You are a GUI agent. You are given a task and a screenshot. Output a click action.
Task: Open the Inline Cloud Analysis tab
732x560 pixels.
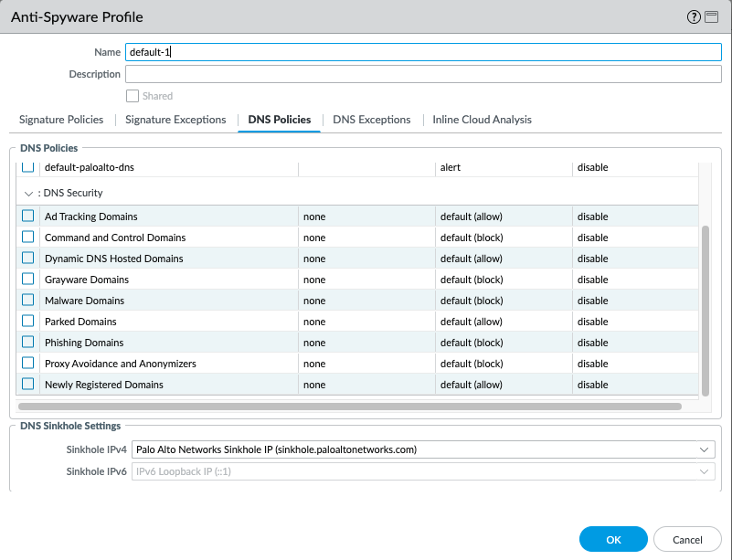(x=482, y=120)
